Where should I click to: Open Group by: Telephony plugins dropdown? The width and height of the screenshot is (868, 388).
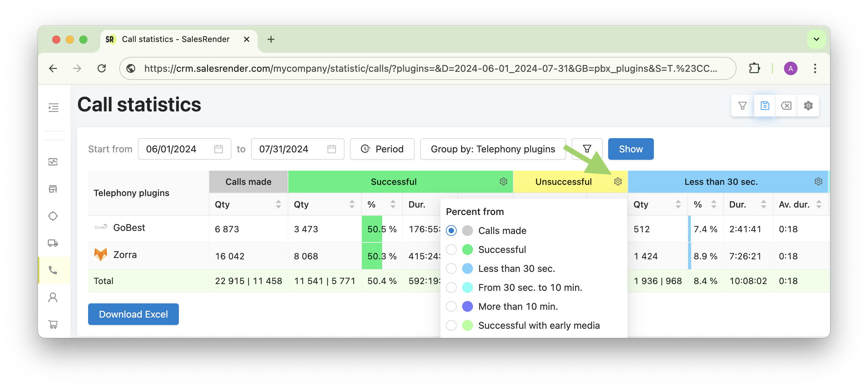[493, 149]
